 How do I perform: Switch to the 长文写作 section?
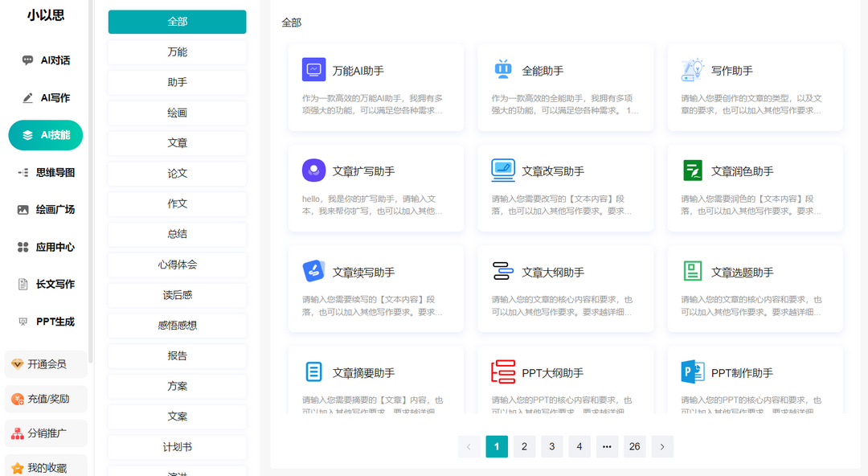(x=45, y=283)
